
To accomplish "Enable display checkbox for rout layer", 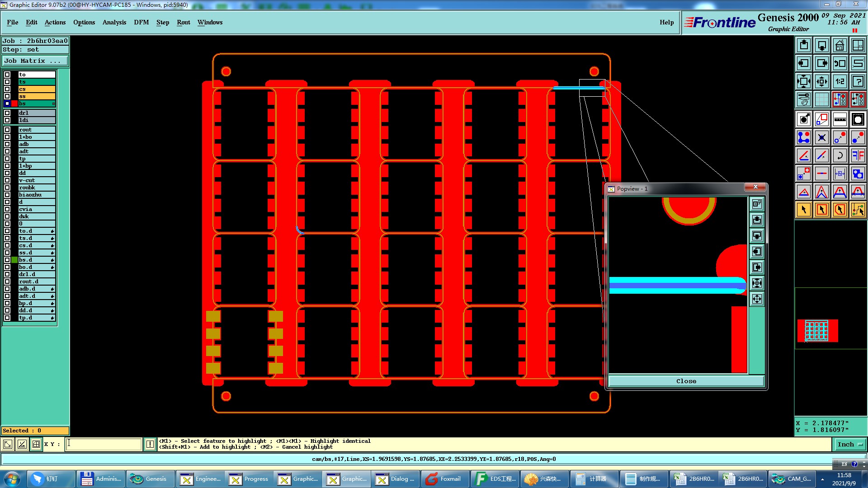I will (x=7, y=130).
